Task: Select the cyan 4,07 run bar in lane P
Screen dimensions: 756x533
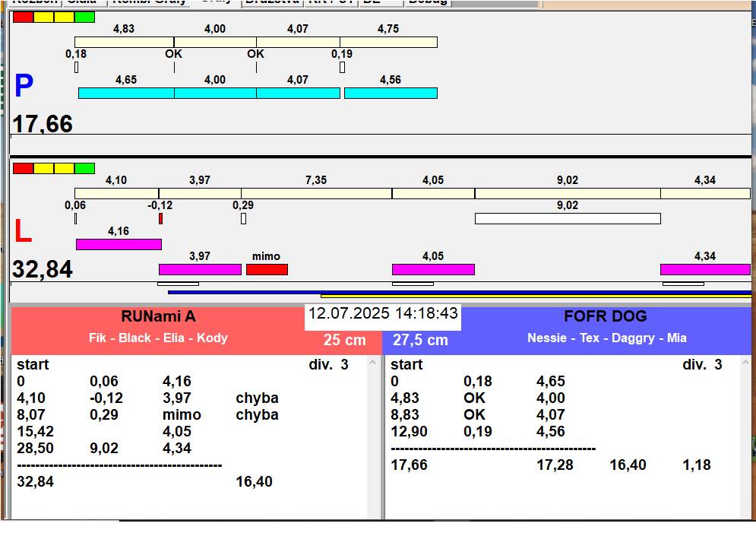Action: (298, 93)
